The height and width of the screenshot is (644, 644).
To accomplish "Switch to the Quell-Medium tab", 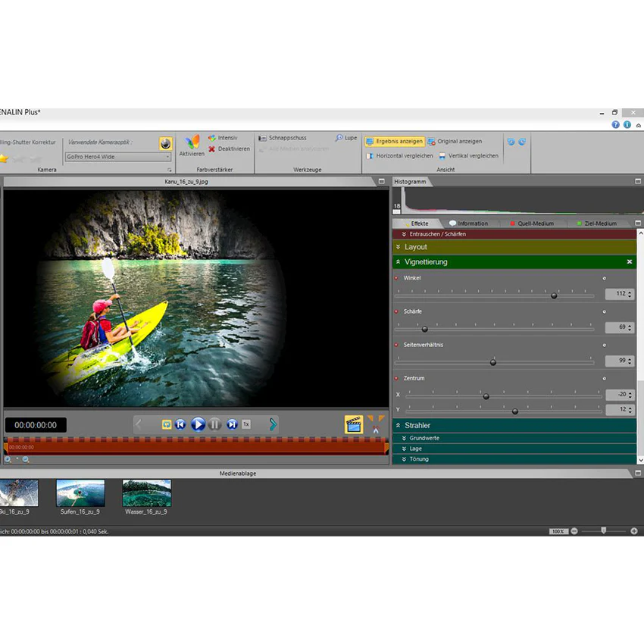I will tap(532, 224).
